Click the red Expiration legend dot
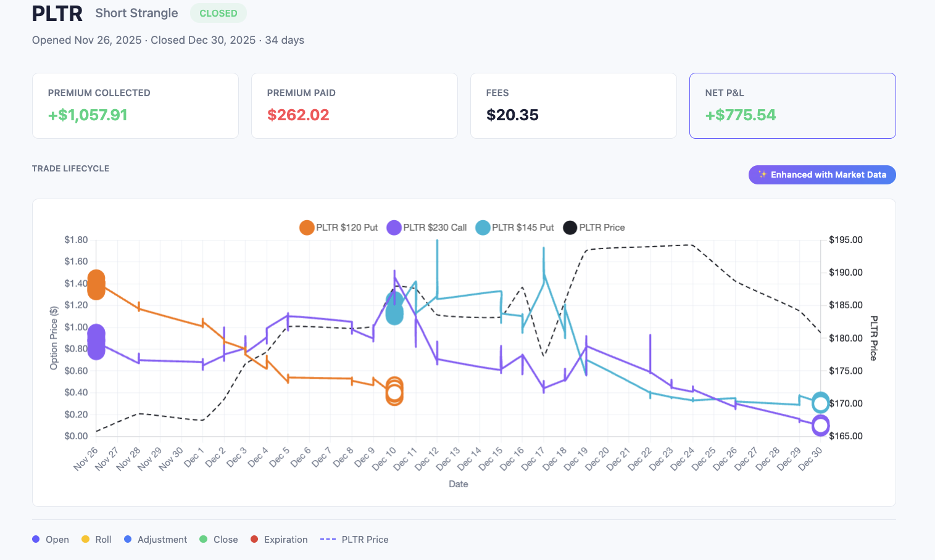This screenshot has height=560, width=935. coord(254,539)
